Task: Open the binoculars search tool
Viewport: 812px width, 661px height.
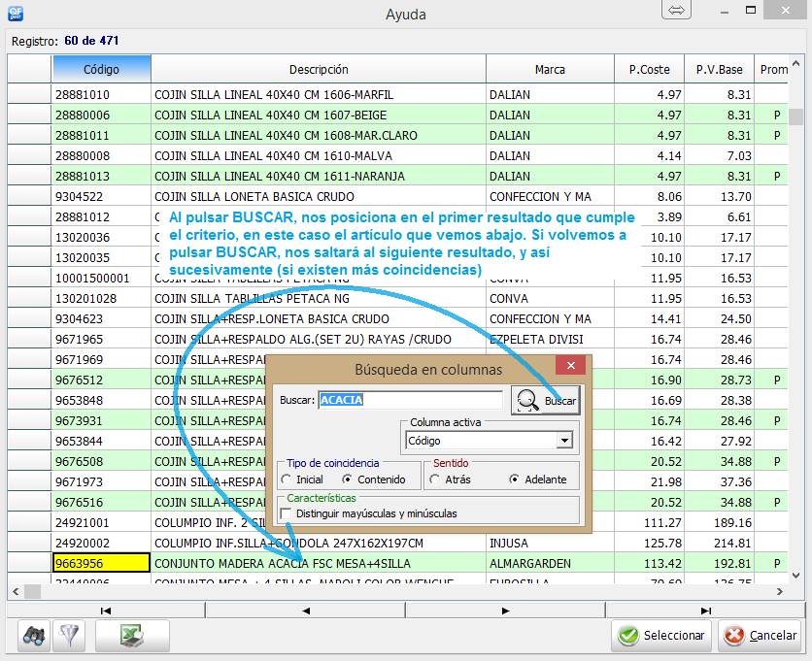Action: 34,635
